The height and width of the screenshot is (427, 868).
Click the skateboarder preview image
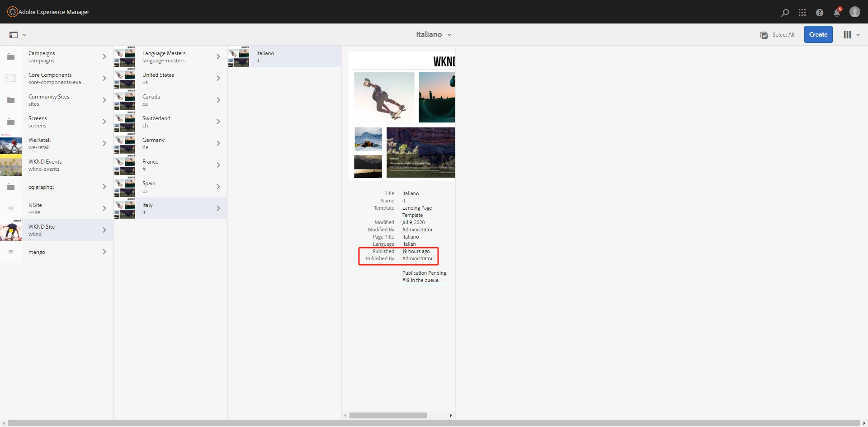(384, 97)
